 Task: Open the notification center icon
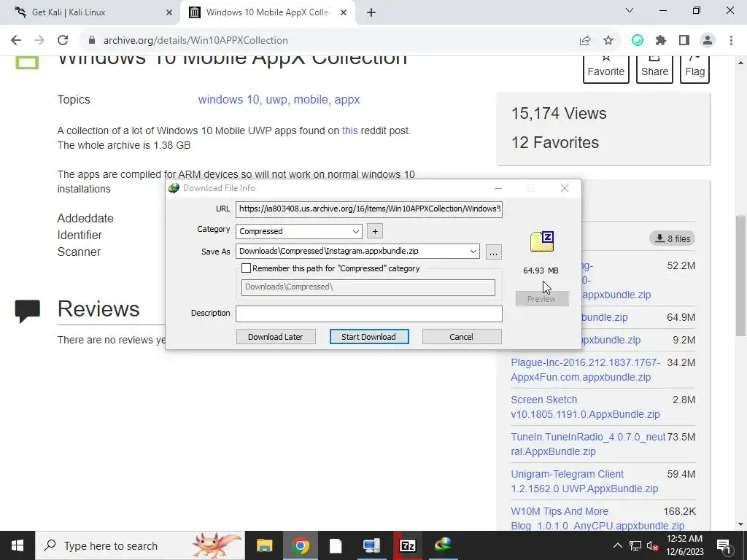[723, 545]
